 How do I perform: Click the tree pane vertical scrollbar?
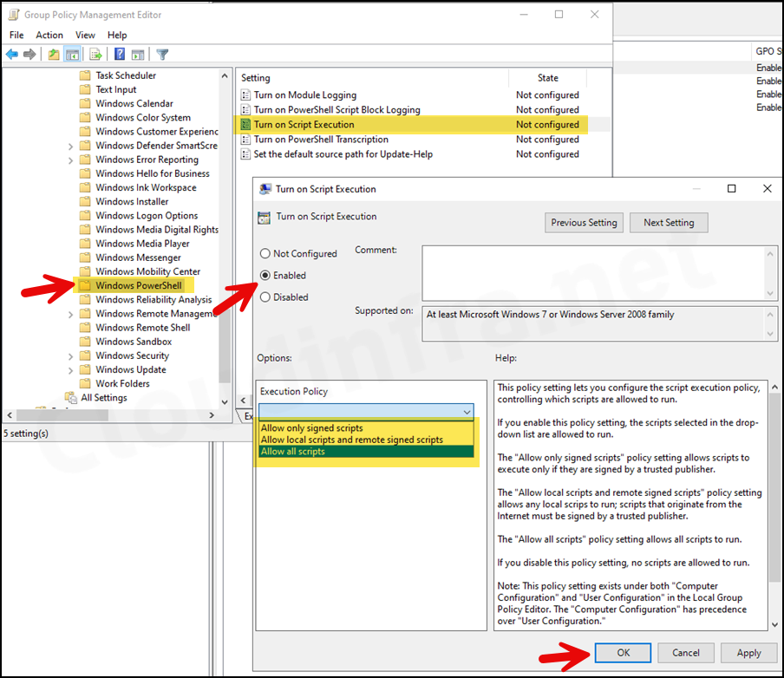click(225, 238)
